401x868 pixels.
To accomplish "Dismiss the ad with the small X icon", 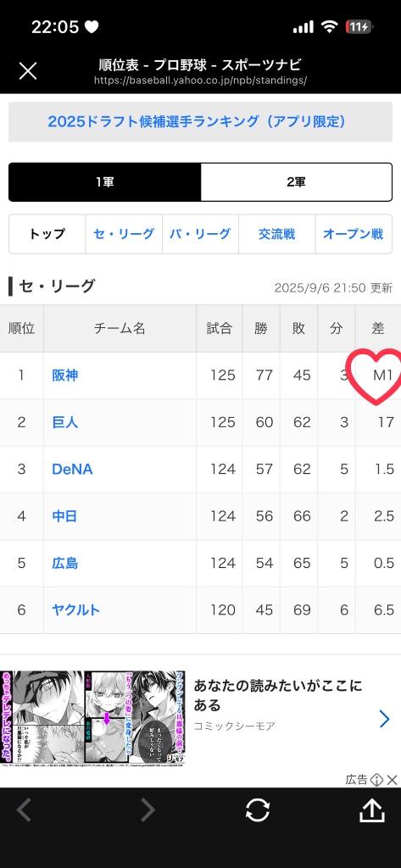I will (x=393, y=780).
